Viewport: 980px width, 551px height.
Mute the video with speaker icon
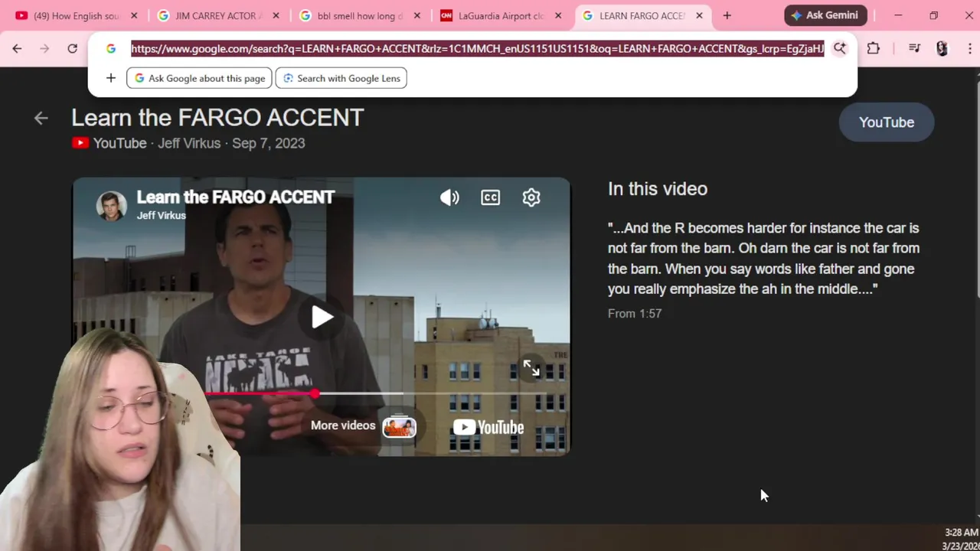[x=449, y=197]
